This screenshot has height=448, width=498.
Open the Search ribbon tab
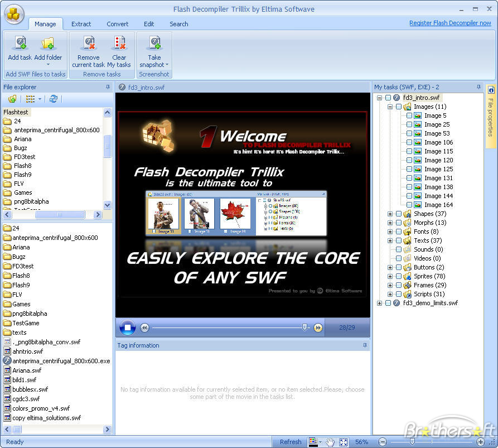click(x=179, y=24)
